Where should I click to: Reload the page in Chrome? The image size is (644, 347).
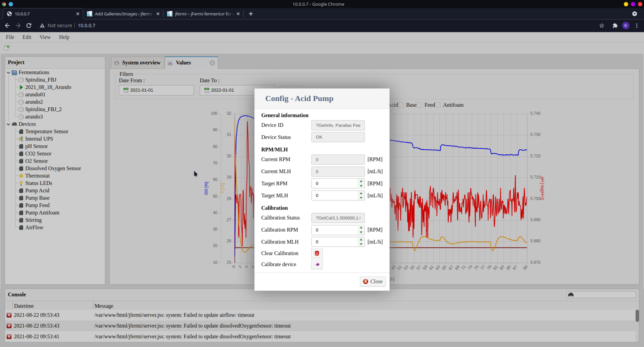29,25
